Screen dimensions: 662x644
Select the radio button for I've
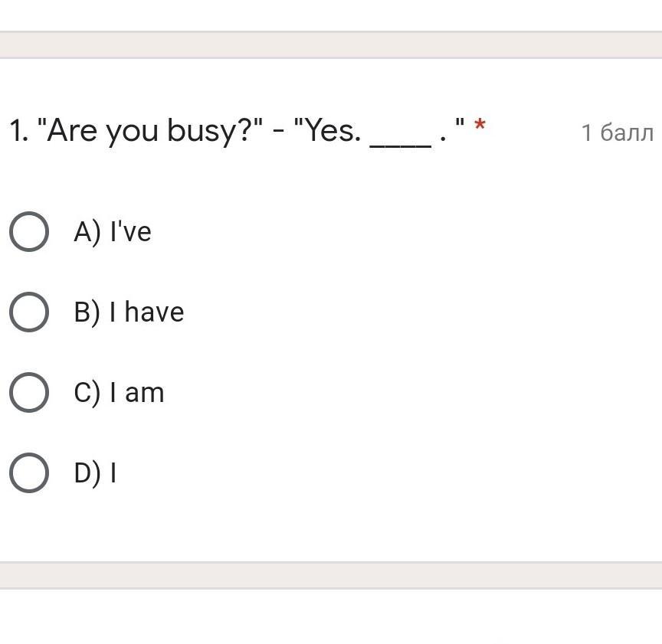(x=29, y=231)
